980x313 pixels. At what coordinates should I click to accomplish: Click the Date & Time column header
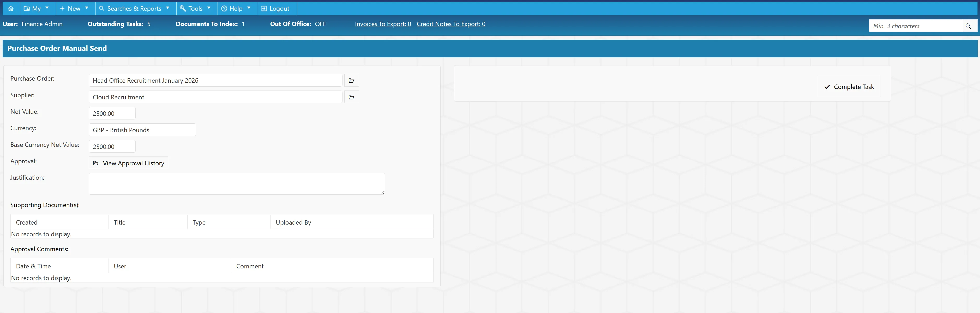point(60,266)
